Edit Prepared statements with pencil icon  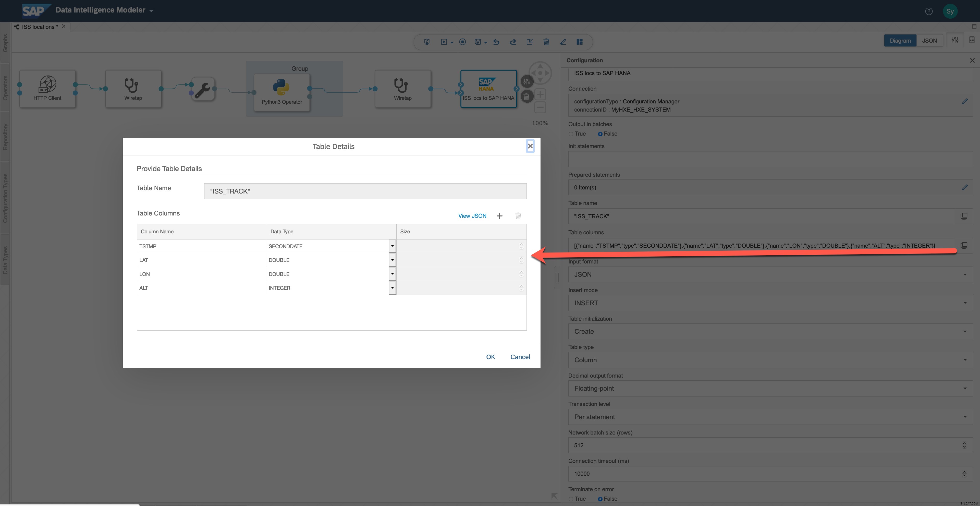[964, 187]
